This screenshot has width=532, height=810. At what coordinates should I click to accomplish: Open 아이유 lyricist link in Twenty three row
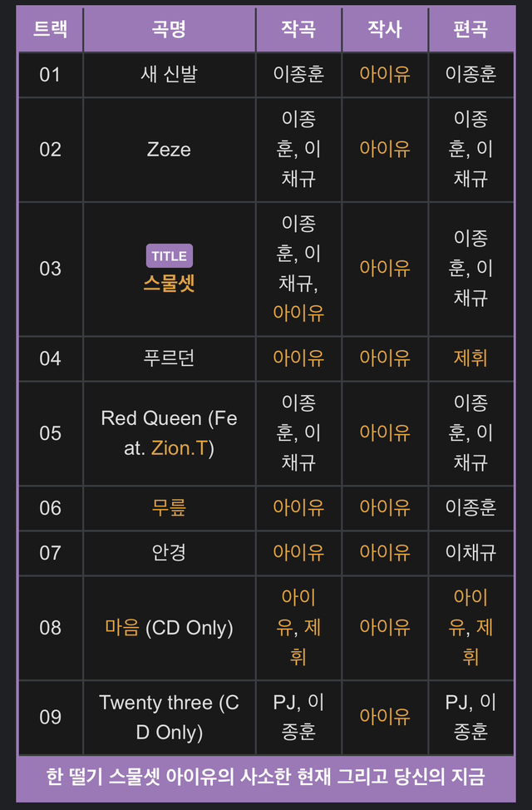[385, 717]
